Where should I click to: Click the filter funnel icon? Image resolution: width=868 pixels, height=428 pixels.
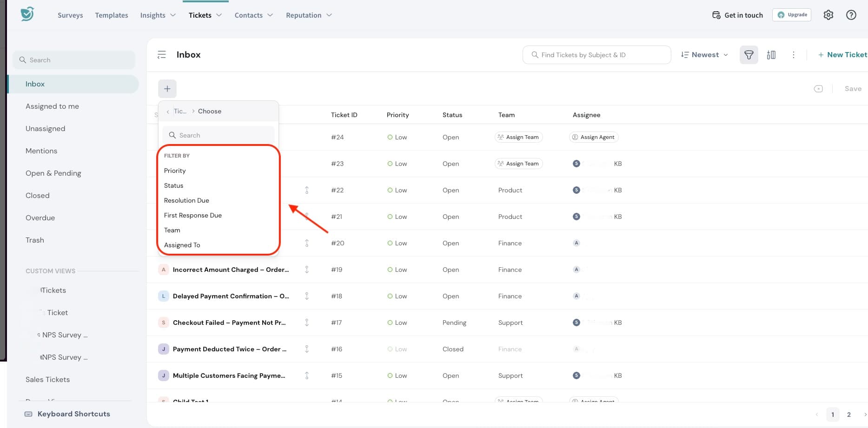[749, 55]
